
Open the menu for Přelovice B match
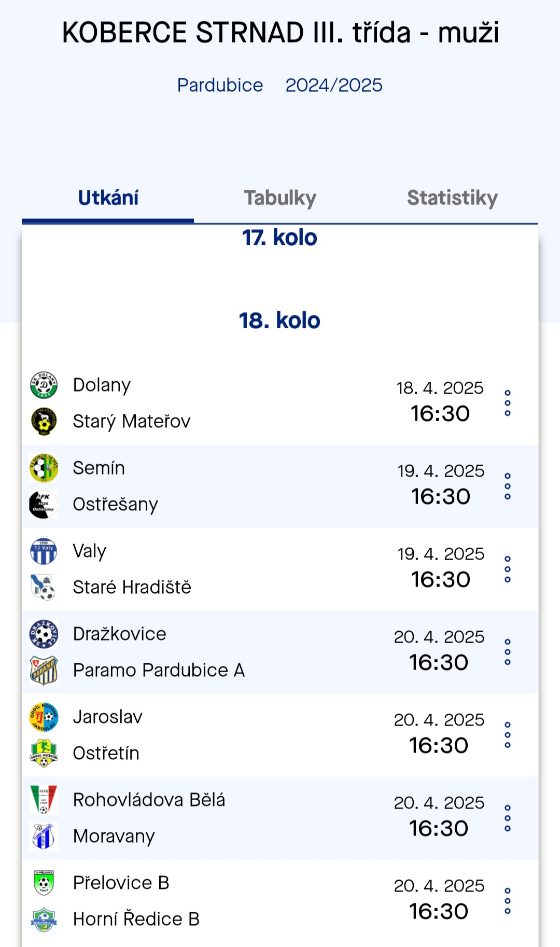pos(508,901)
